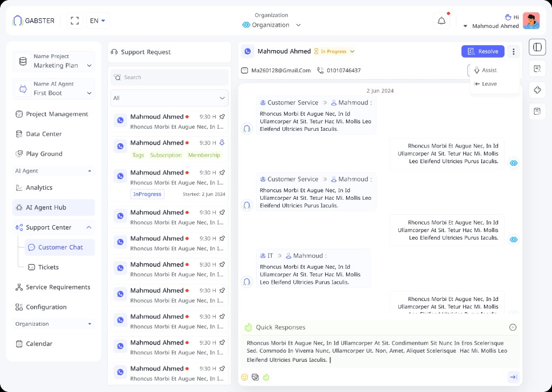The width and height of the screenshot is (552, 392).
Task: Pin the first Mahmoud Ahmed conversation
Action: [x=222, y=116]
